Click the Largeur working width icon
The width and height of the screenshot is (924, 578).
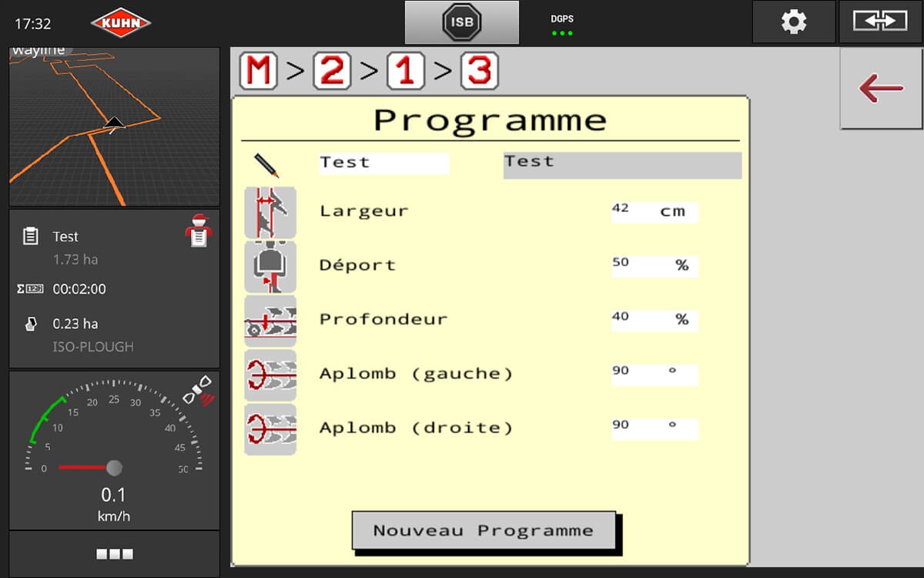click(x=270, y=213)
